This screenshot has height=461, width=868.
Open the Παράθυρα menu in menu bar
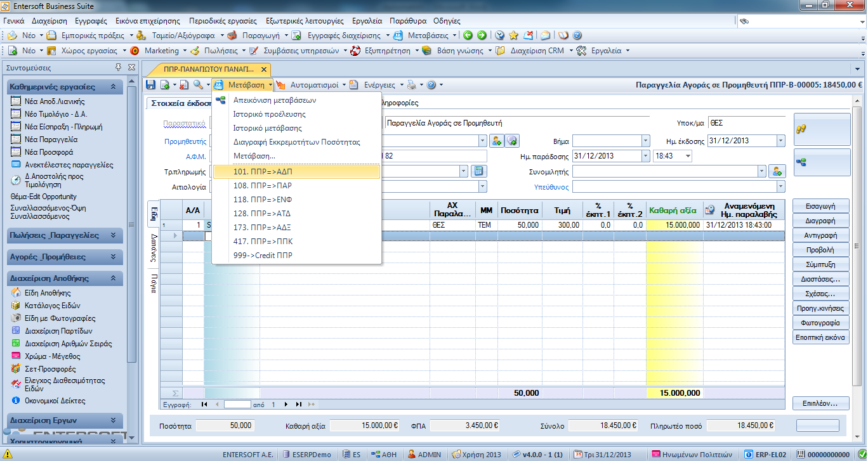(408, 20)
